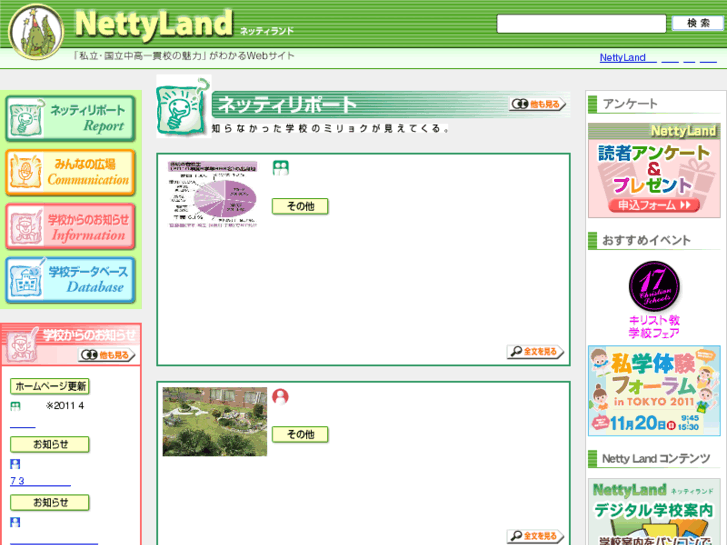Click the second お知らせ label
This screenshot has height=545, width=727.
50,503
